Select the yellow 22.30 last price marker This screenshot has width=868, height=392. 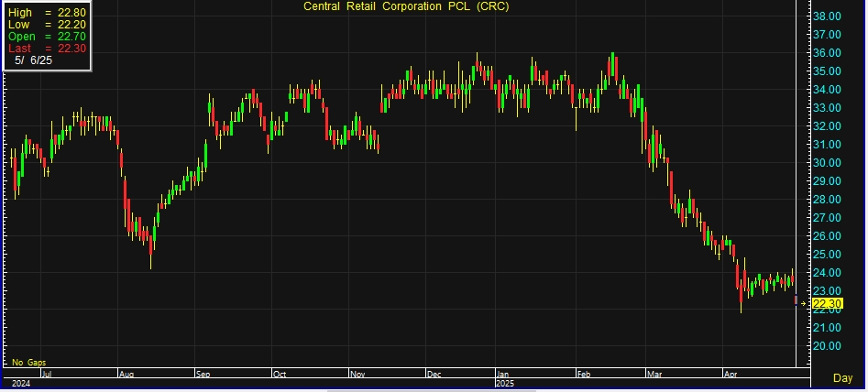(x=828, y=303)
